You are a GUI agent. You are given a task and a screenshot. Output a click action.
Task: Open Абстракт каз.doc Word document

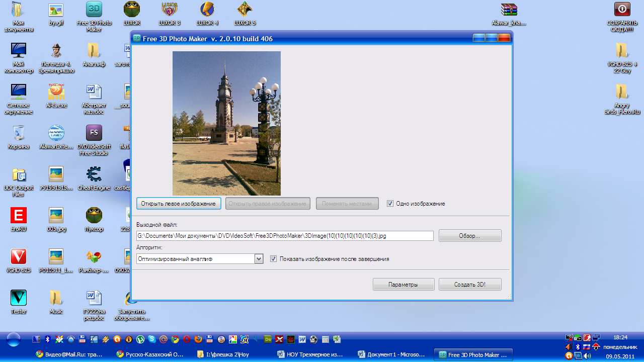[x=94, y=99]
